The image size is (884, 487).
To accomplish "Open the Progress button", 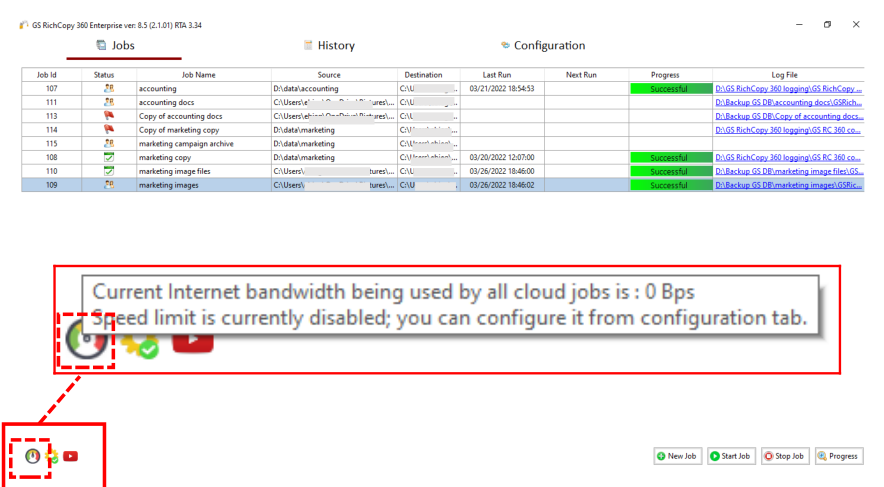I will point(839,456).
